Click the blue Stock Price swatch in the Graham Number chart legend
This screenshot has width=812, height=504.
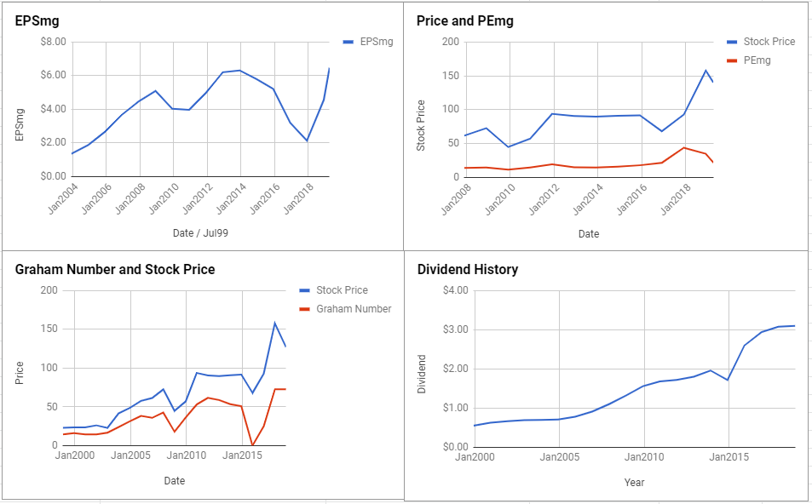304,290
